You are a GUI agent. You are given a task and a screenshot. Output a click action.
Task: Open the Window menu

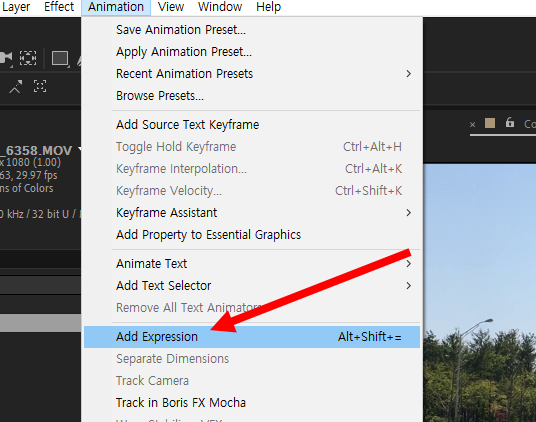220,7
